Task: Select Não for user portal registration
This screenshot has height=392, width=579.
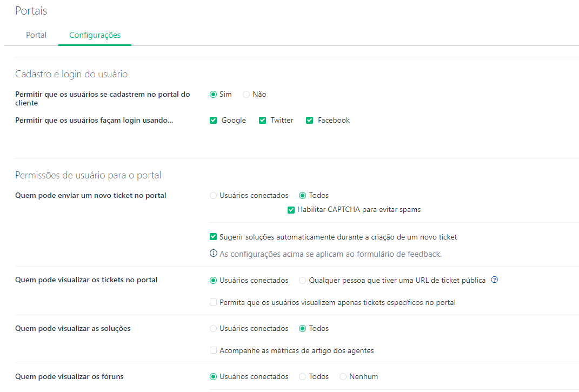Action: tap(245, 94)
